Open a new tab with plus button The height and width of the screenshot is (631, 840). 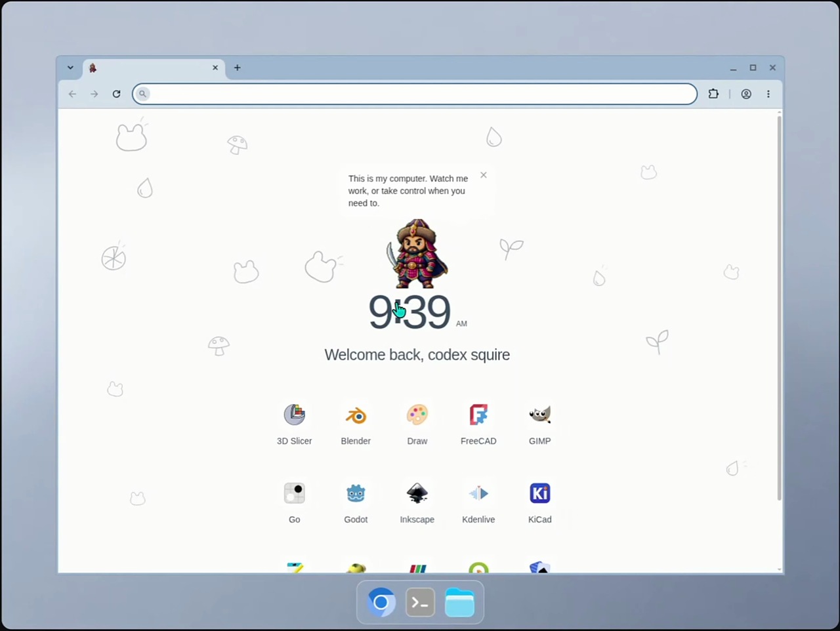point(238,68)
